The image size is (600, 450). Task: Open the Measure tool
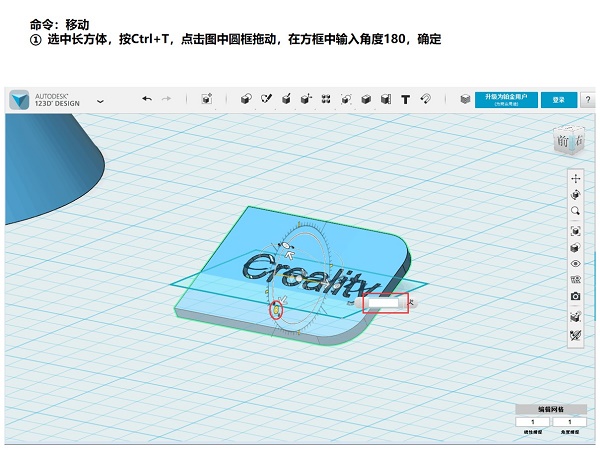386,99
